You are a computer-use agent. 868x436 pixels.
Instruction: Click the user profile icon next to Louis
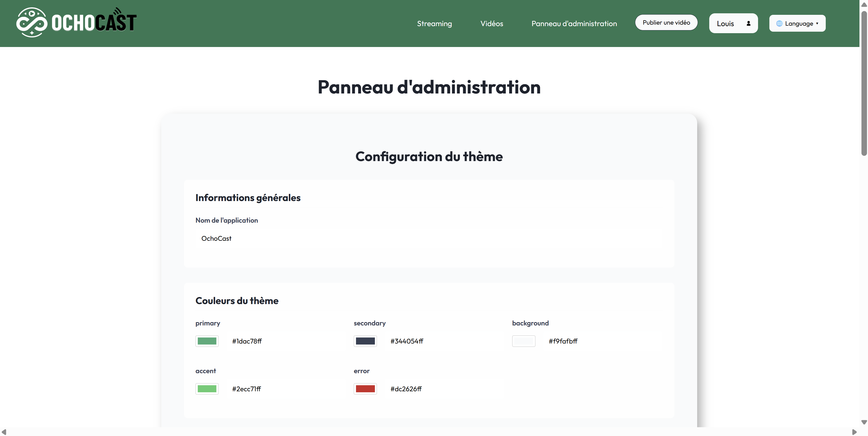click(748, 24)
